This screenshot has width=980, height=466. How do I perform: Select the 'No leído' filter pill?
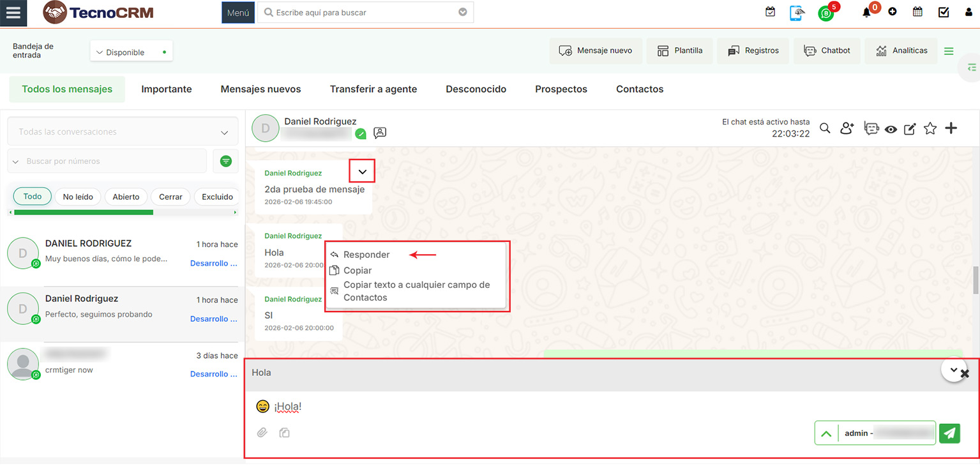(x=78, y=197)
